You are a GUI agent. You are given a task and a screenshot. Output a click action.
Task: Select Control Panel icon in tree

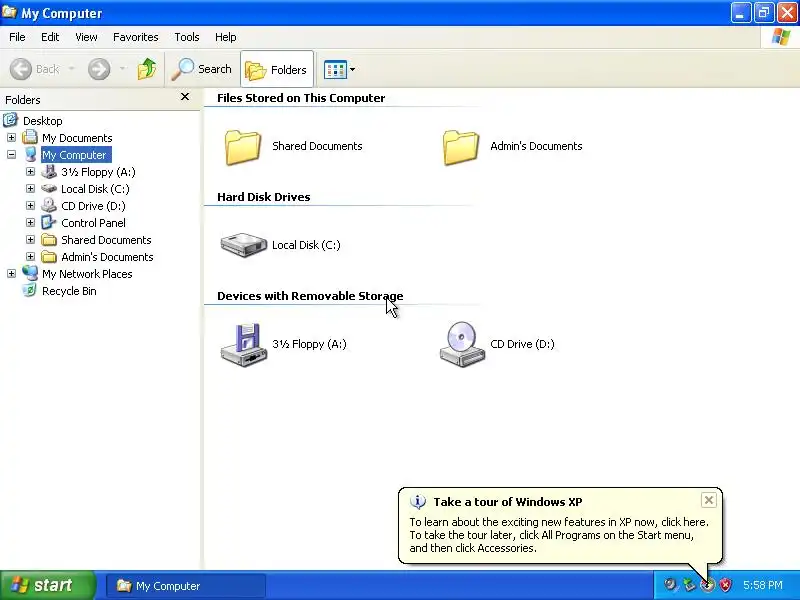[x=49, y=222]
